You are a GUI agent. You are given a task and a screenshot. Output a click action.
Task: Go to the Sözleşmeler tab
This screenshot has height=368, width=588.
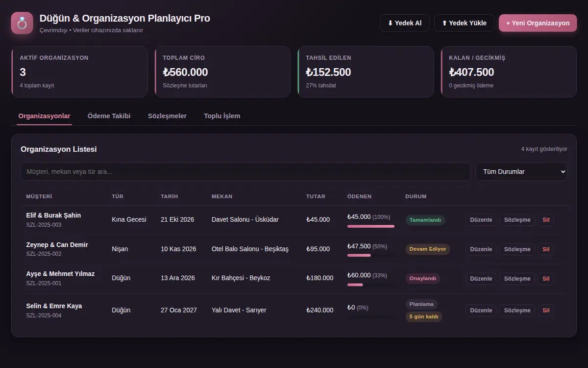(167, 116)
